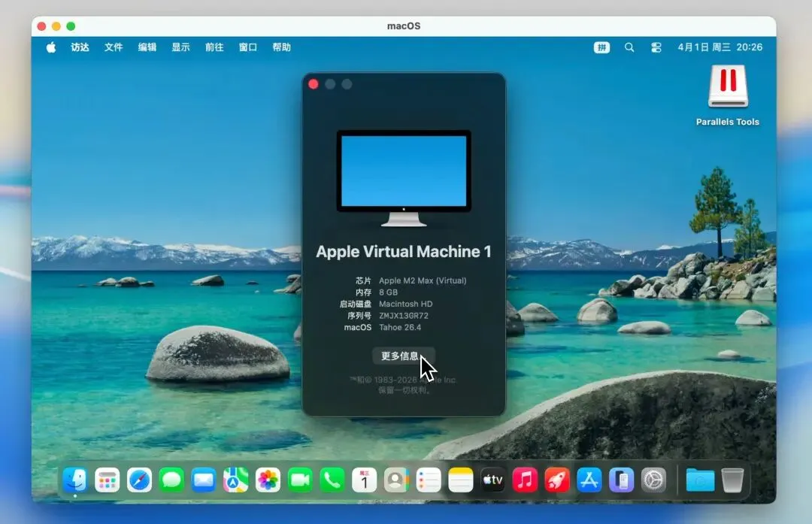812x524 pixels.
Task: Start FaceTime from the Dock
Action: point(300,480)
